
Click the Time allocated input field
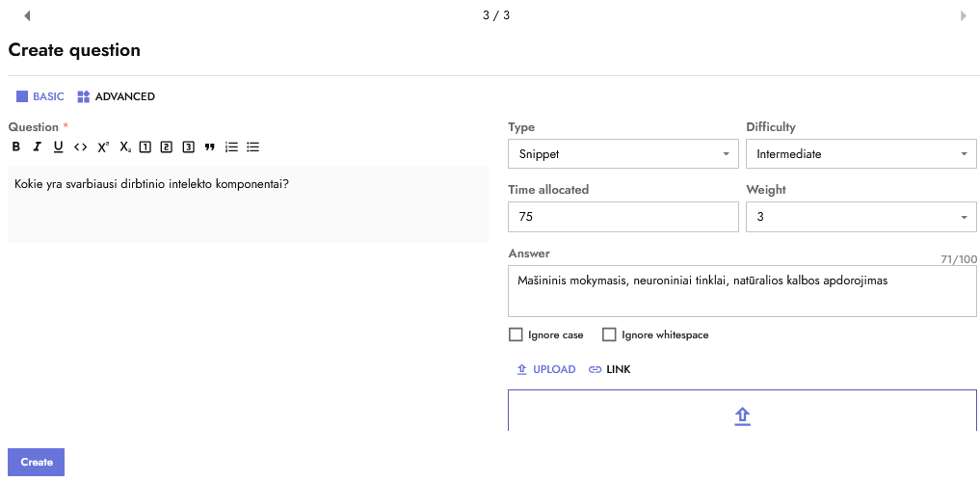[622, 218]
